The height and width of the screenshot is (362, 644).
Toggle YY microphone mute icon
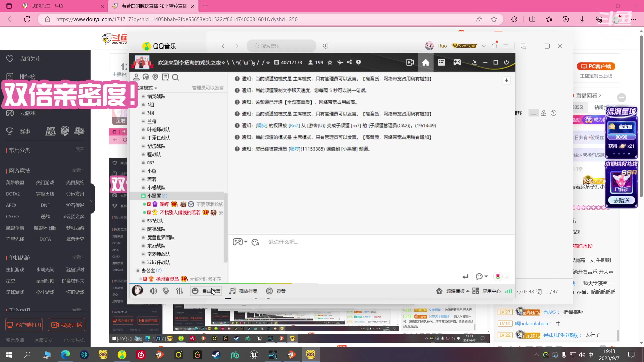tap(166, 291)
